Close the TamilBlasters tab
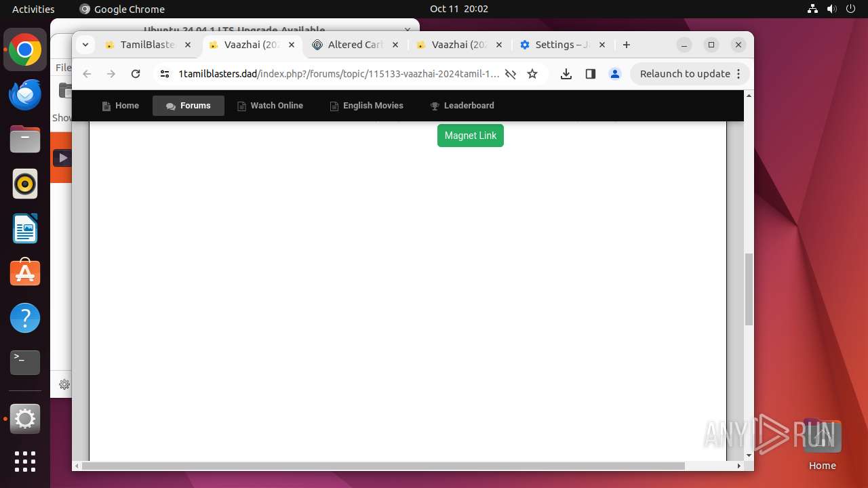Viewport: 868px width, 488px height. point(188,45)
